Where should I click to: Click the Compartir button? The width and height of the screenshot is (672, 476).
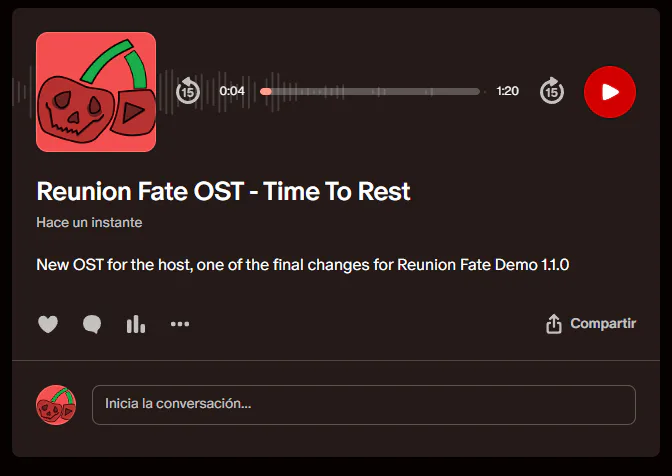click(603, 324)
